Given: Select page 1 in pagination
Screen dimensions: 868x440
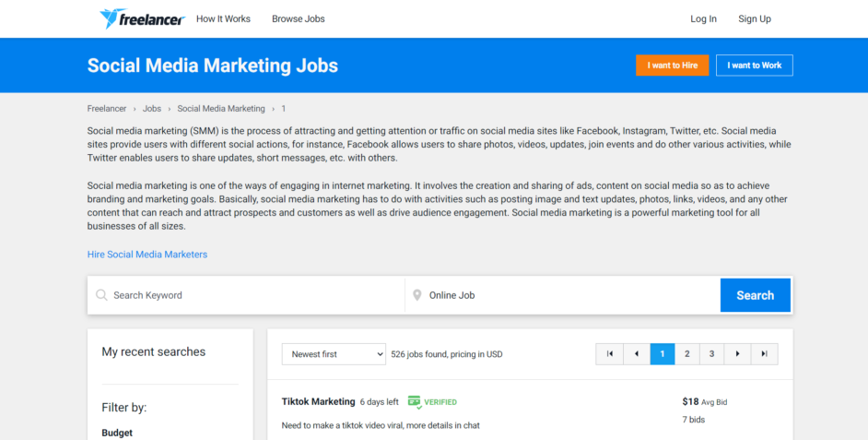Looking at the screenshot, I should [x=663, y=354].
